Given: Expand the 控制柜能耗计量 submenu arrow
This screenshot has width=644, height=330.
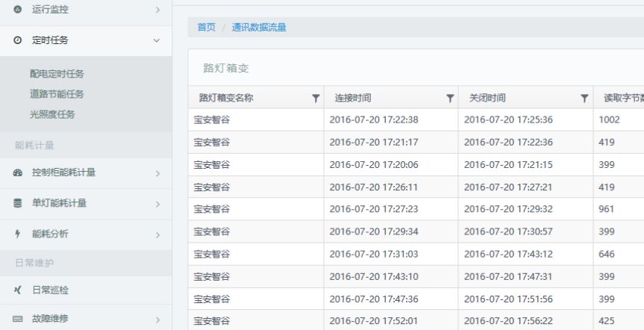Looking at the screenshot, I should pos(157,173).
